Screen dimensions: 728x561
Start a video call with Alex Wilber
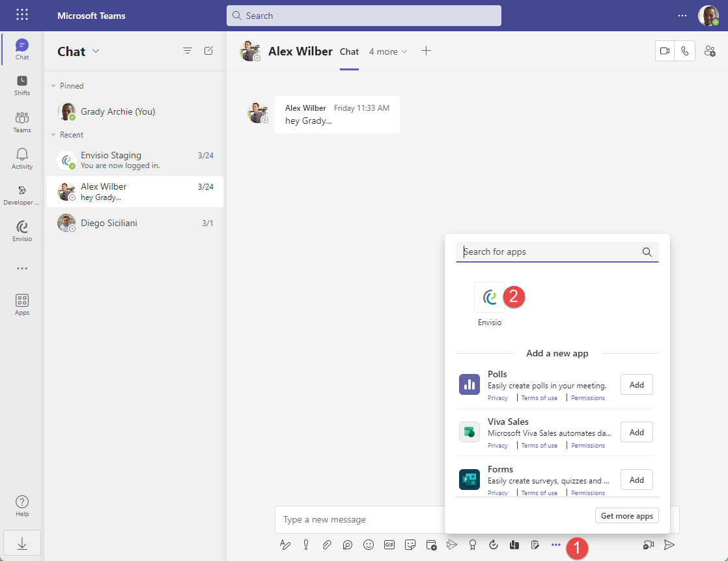click(x=665, y=50)
